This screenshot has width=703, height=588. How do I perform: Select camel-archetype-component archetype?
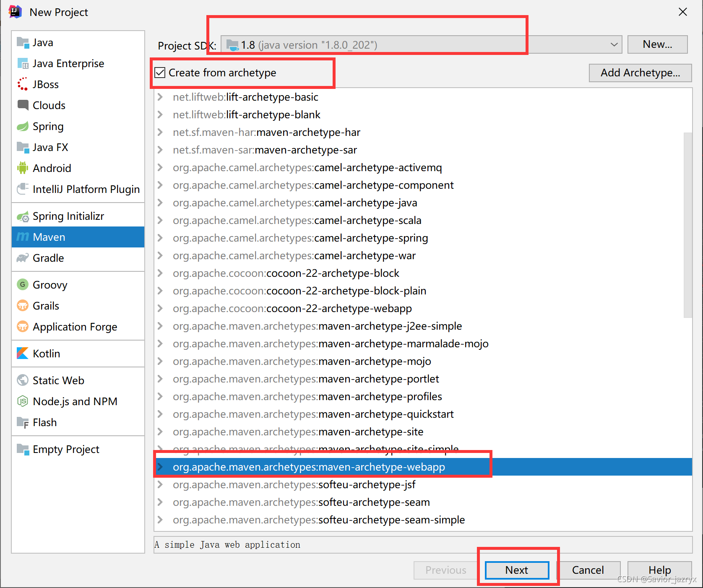tap(423, 185)
